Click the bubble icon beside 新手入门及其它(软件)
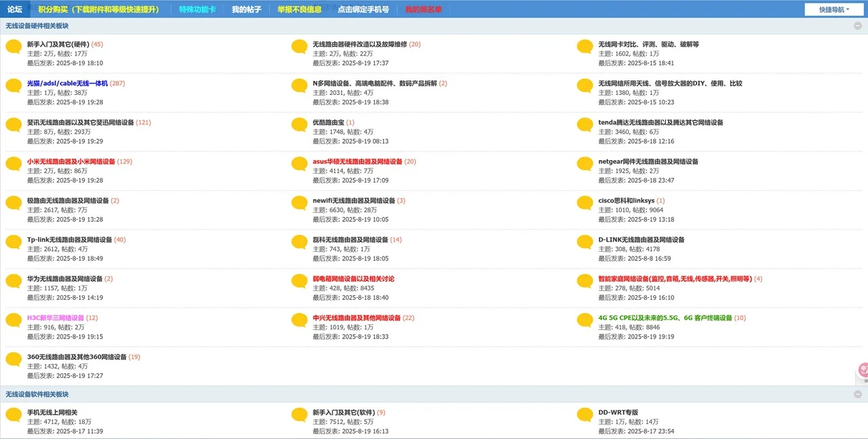868x439 pixels. pos(300,415)
